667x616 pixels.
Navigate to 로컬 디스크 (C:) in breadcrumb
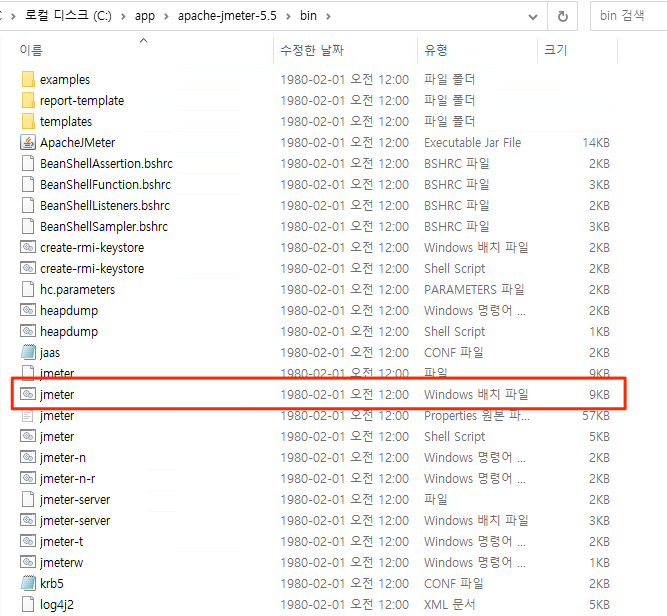(68, 16)
